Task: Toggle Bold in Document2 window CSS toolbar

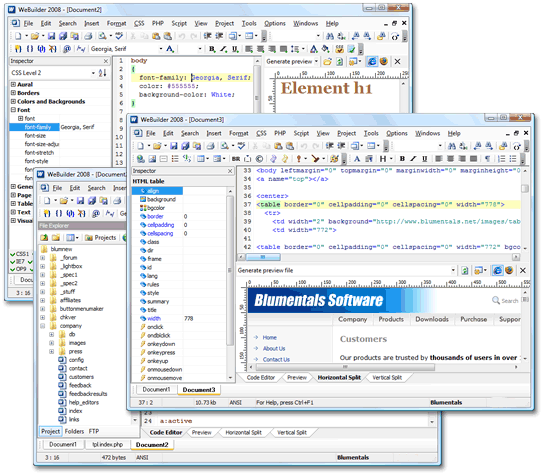Action: point(212,49)
